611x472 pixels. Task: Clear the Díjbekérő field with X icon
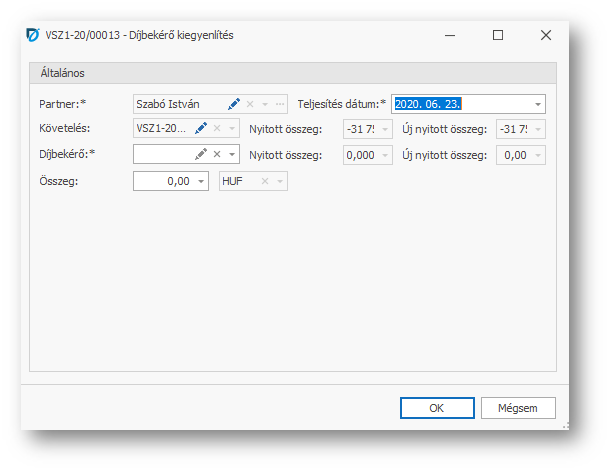coord(217,154)
